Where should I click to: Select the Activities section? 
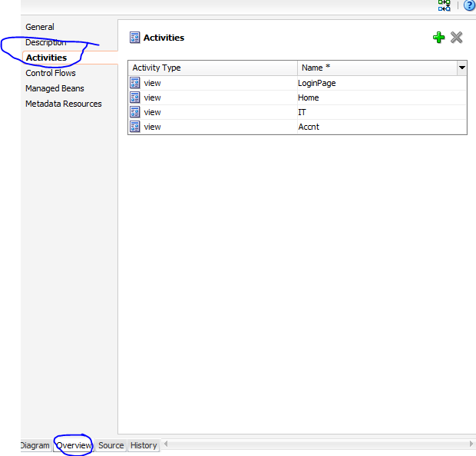point(46,58)
